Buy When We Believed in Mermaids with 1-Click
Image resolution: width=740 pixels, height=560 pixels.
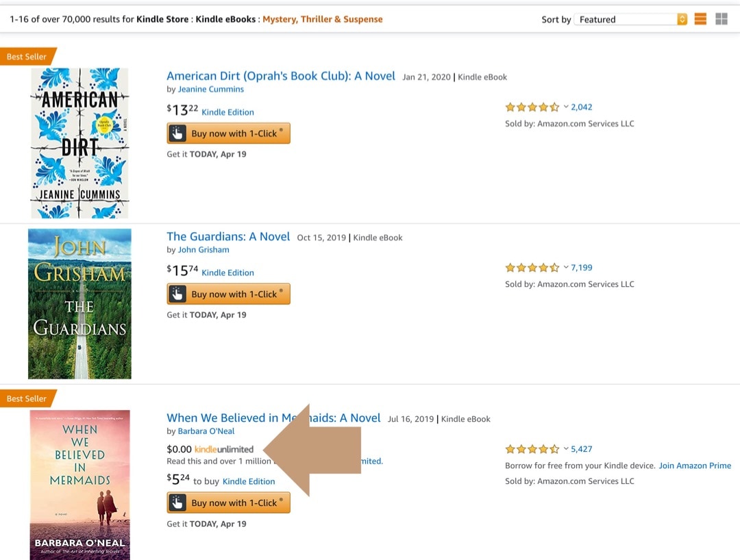click(x=228, y=503)
